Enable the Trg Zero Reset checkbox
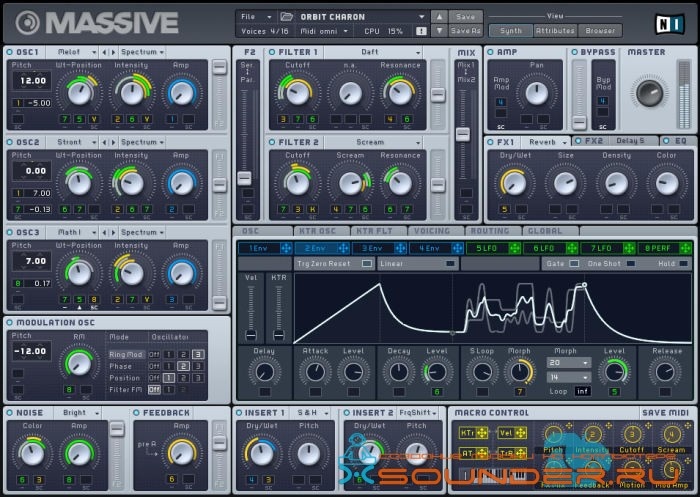 (367, 263)
